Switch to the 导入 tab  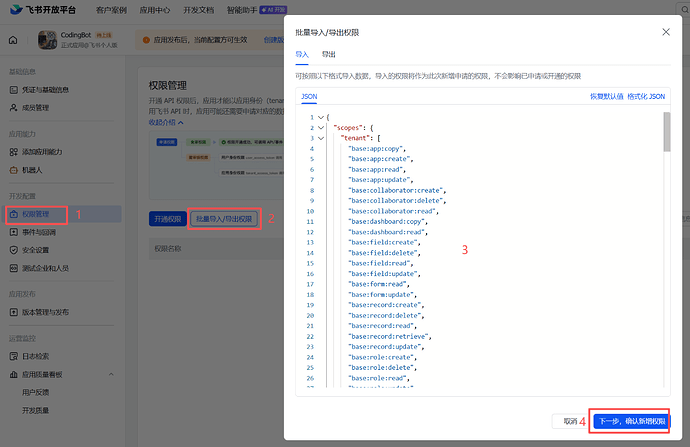pyautogui.click(x=302, y=55)
